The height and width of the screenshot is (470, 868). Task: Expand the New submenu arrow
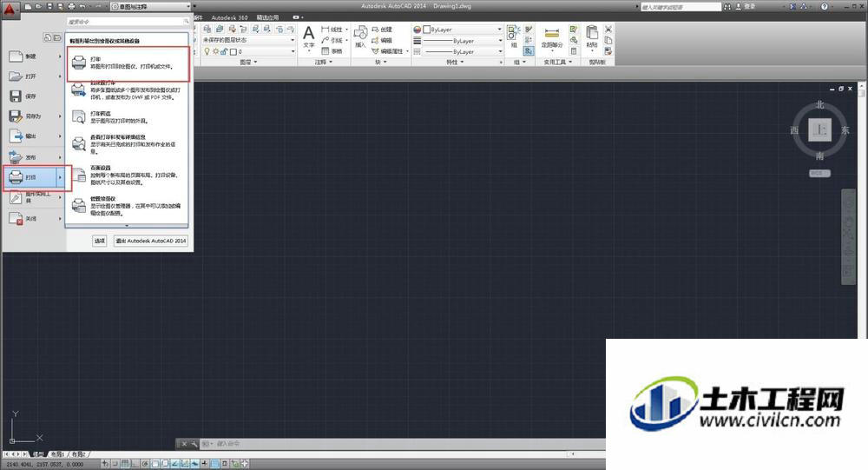[x=61, y=56]
